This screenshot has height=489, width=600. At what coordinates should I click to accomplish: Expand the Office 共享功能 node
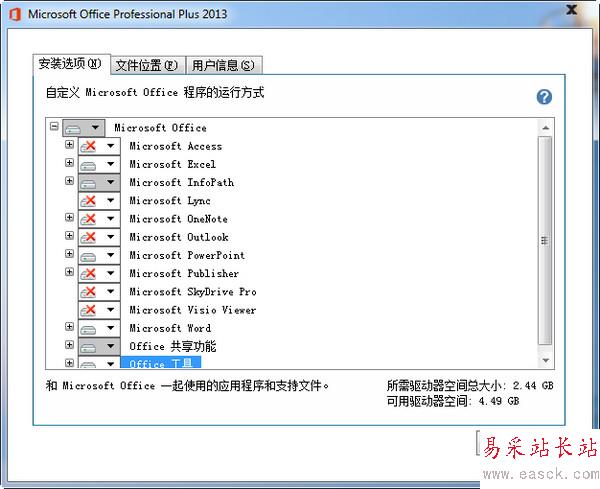click(69, 345)
